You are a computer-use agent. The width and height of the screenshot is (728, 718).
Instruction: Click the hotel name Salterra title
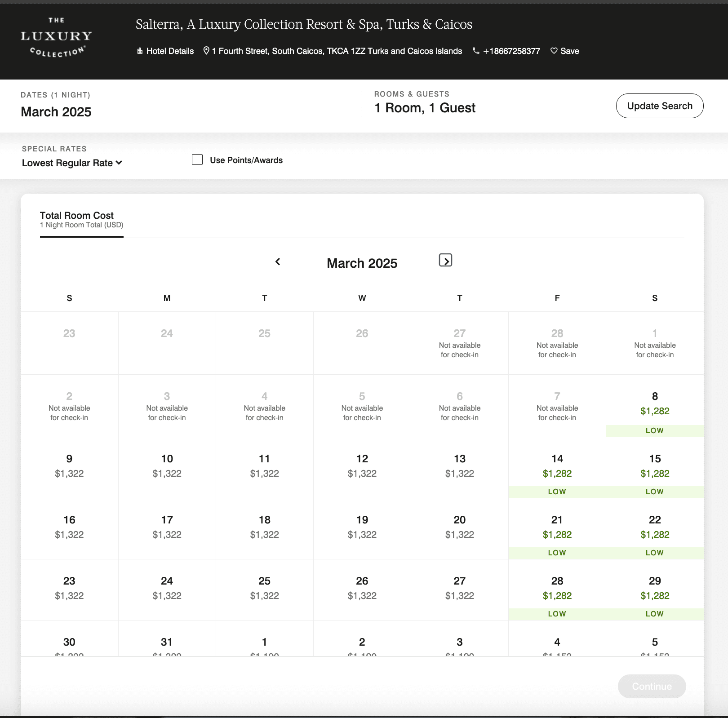click(x=304, y=24)
